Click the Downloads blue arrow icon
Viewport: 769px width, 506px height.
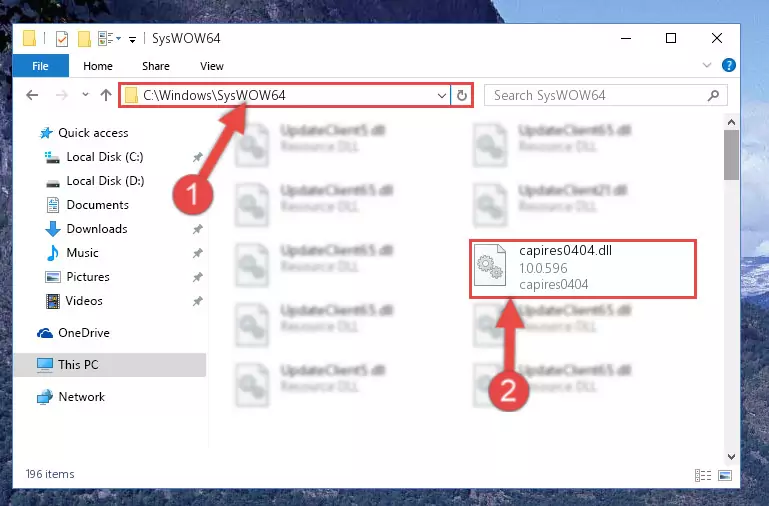(52, 229)
